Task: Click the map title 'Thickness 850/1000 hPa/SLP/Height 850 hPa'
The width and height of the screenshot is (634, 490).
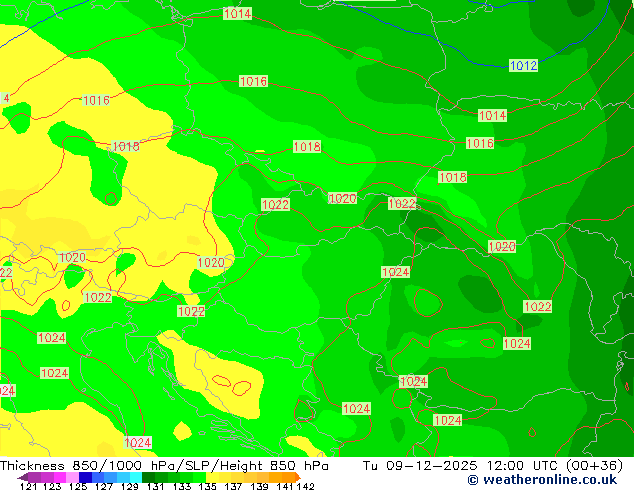Action: [164, 466]
